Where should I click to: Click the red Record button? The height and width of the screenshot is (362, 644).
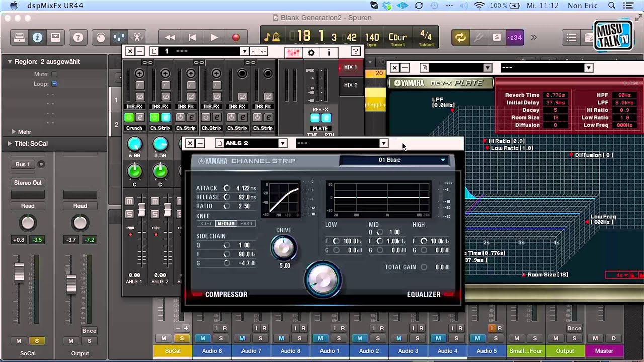click(236, 38)
